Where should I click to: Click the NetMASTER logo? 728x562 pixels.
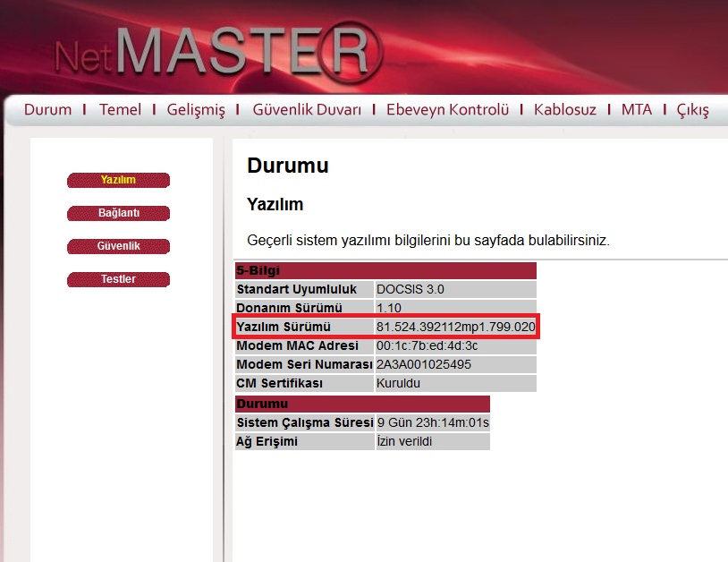coord(218,52)
